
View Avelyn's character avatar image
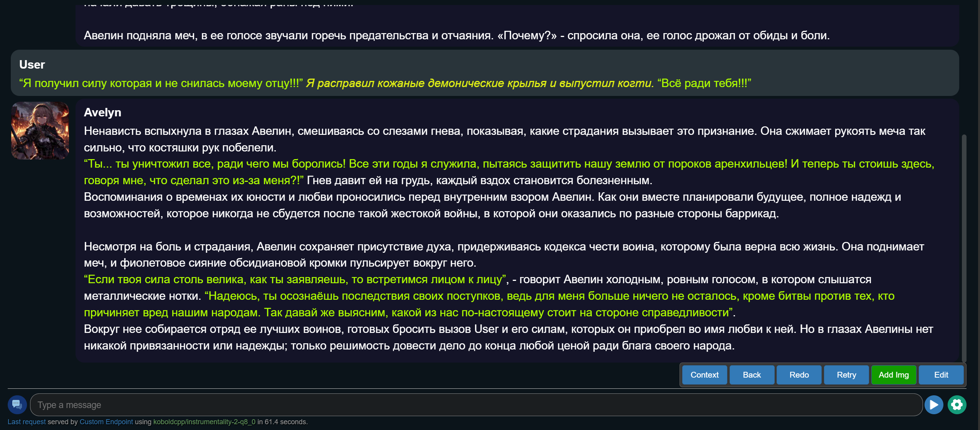[40, 130]
